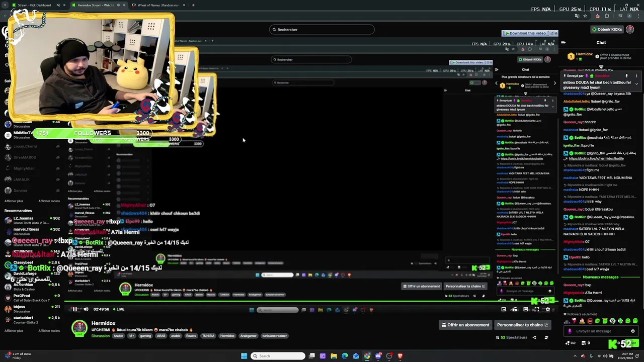
Task: Expand the pinned message chevron in chat
Action: coord(636,84)
